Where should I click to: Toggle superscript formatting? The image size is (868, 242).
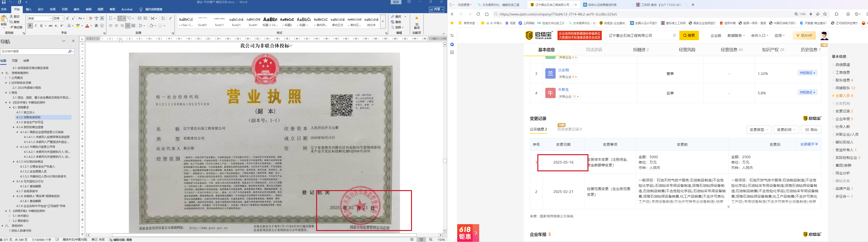(x=62, y=26)
